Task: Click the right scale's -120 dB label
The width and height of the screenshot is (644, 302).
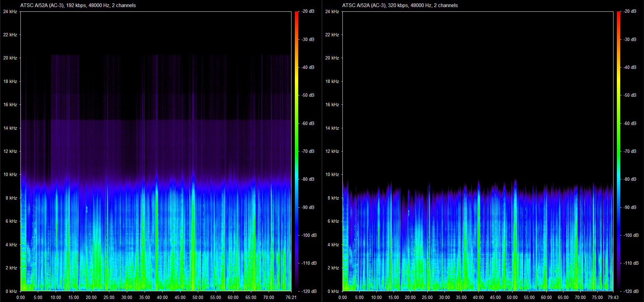Action: tap(631, 291)
